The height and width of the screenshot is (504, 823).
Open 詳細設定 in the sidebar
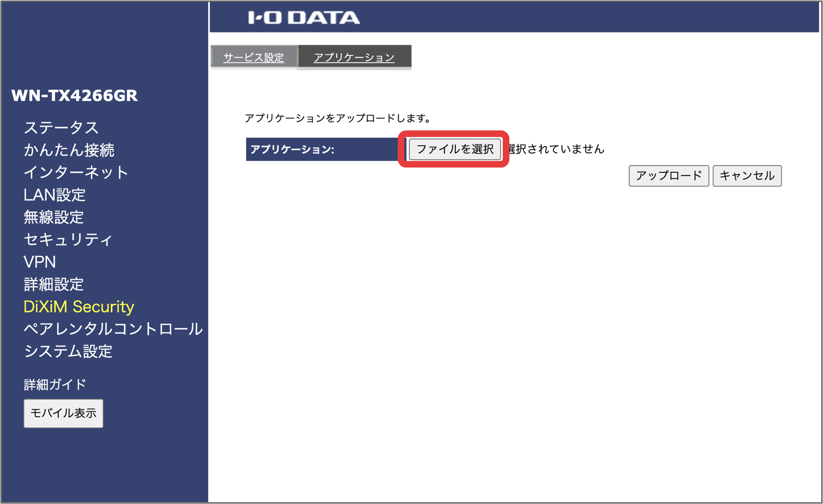54,284
